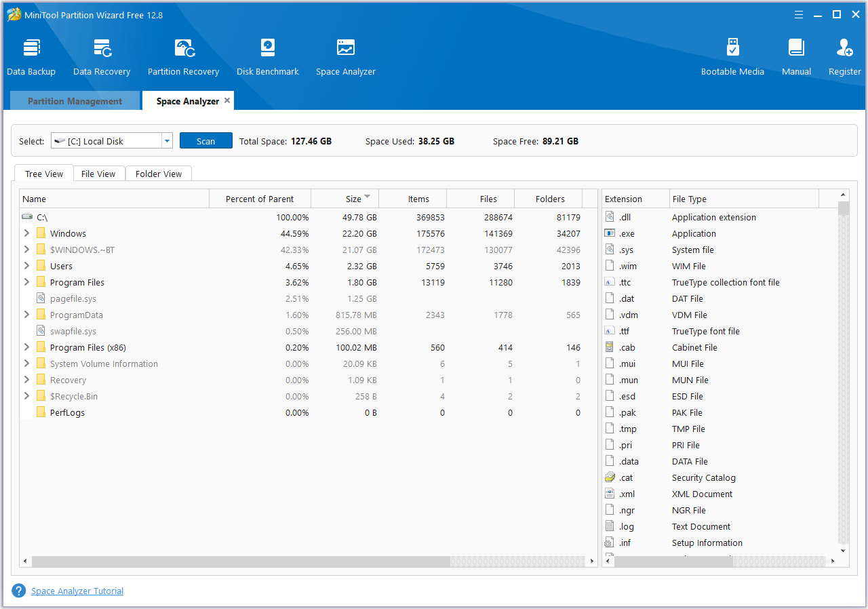
Task: Select the NGR File row
Action: (x=720, y=510)
